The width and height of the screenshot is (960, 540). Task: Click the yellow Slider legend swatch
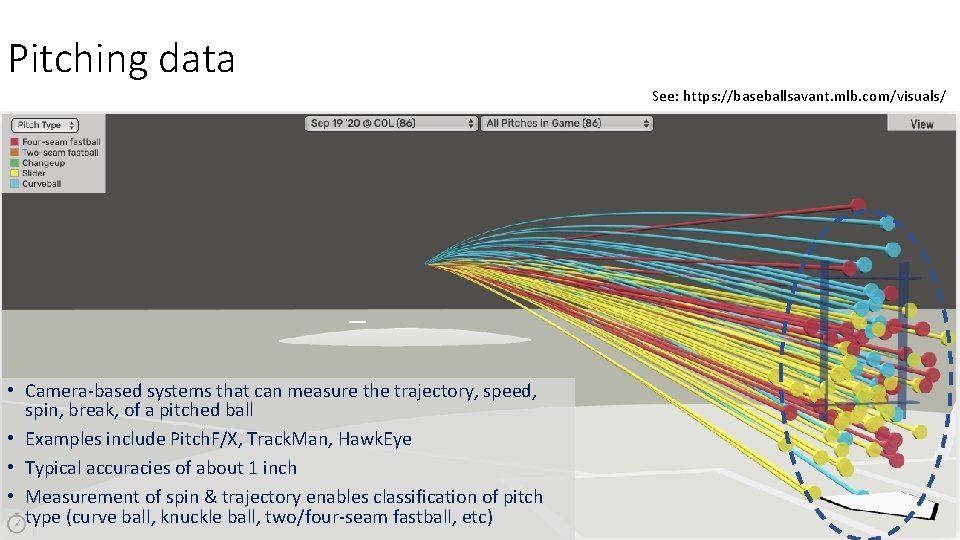(15, 173)
